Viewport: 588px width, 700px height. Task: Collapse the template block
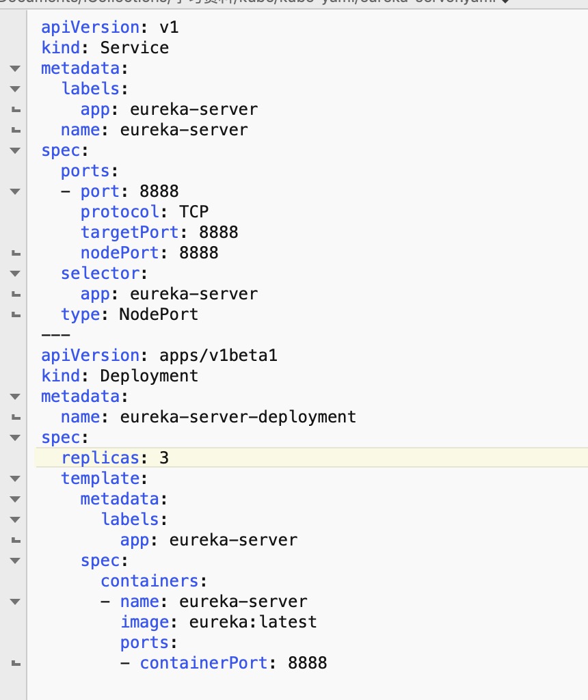click(x=15, y=479)
